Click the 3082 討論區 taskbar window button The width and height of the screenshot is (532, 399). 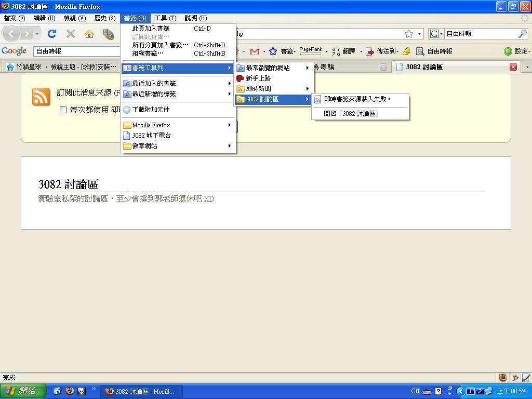point(141,391)
